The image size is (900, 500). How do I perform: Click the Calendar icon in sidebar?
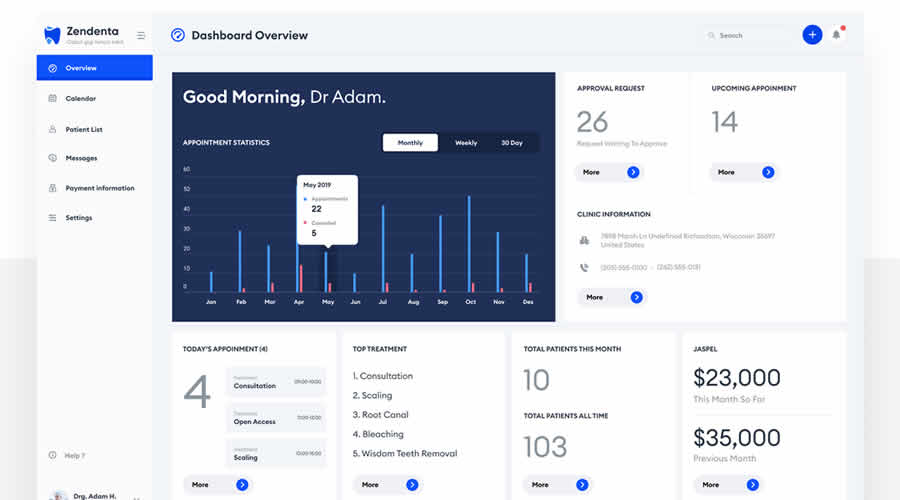point(53,98)
